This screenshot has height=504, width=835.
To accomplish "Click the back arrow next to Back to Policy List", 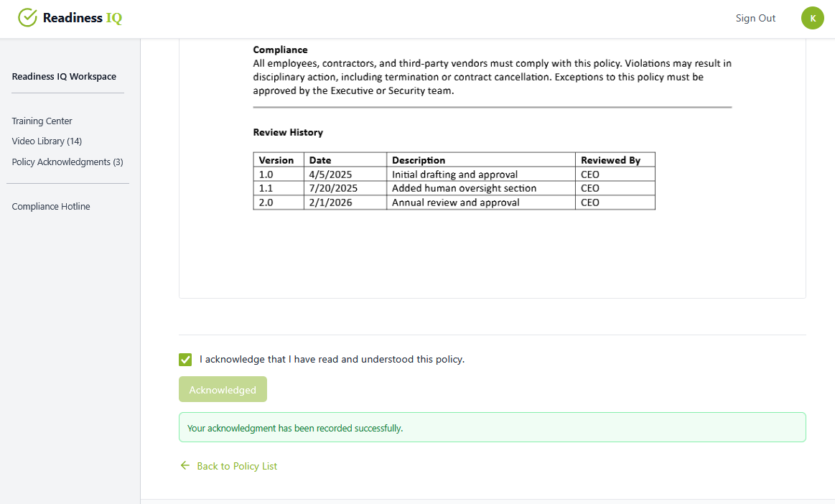I will point(185,465).
